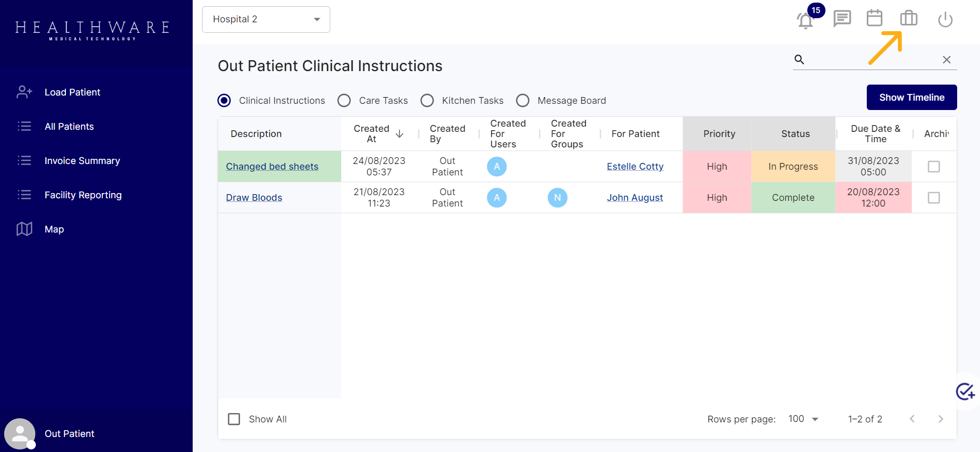Image resolution: width=980 pixels, height=452 pixels.
Task: Click the add task floating icon
Action: (x=965, y=391)
